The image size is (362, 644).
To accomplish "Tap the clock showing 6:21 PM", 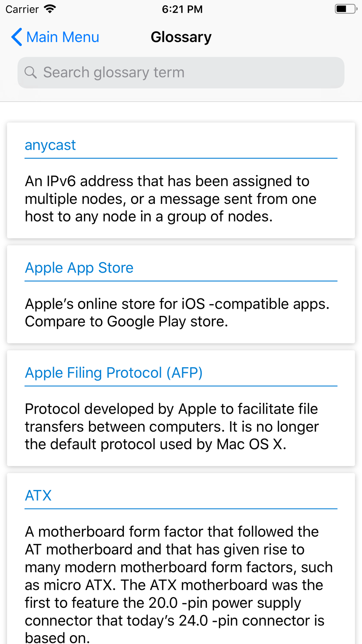I will (182, 9).
